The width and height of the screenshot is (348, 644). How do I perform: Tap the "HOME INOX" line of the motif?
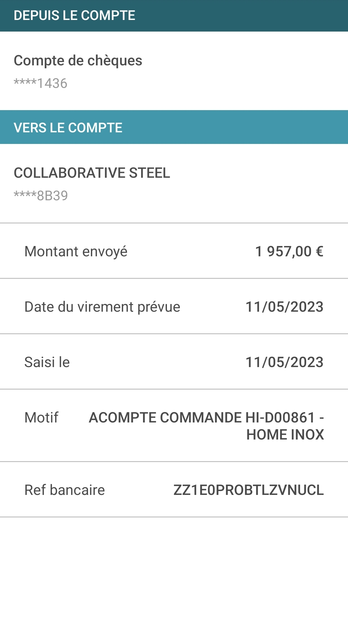click(x=285, y=435)
